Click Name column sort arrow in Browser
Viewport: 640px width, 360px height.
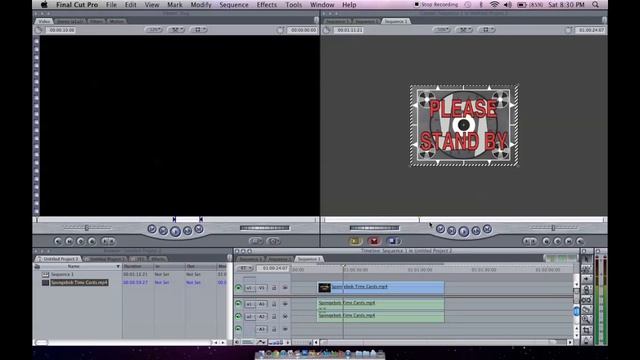(x=118, y=267)
